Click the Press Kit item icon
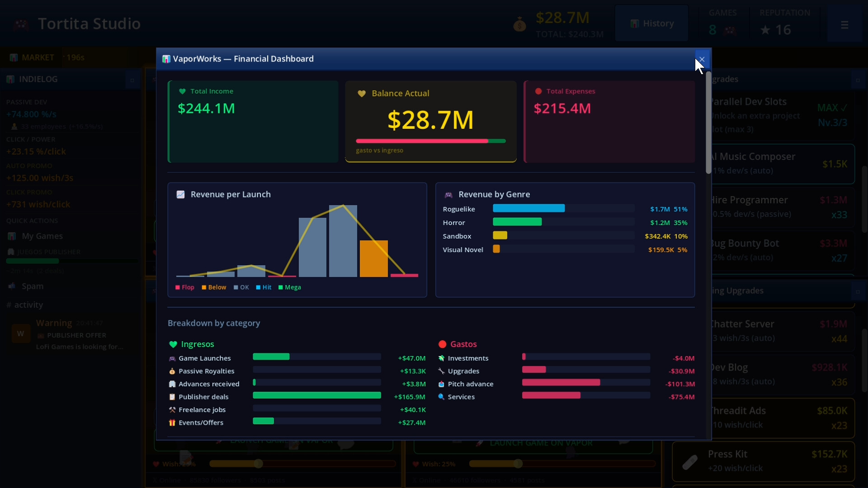This screenshot has height=488, width=868. [690, 461]
